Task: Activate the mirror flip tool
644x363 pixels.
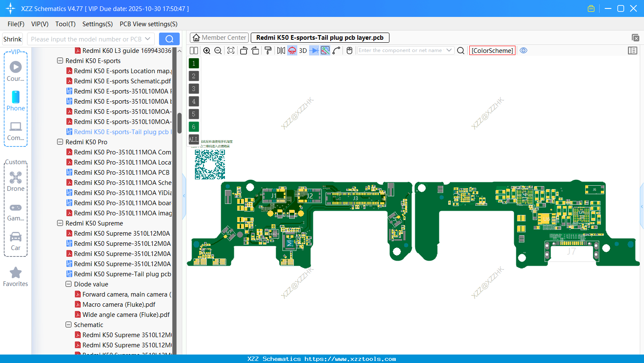Action: [x=280, y=50]
